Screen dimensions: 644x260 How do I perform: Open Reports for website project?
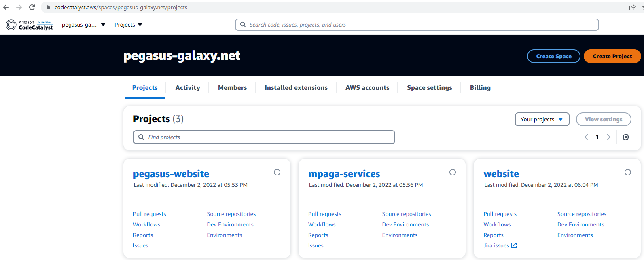[x=494, y=235]
